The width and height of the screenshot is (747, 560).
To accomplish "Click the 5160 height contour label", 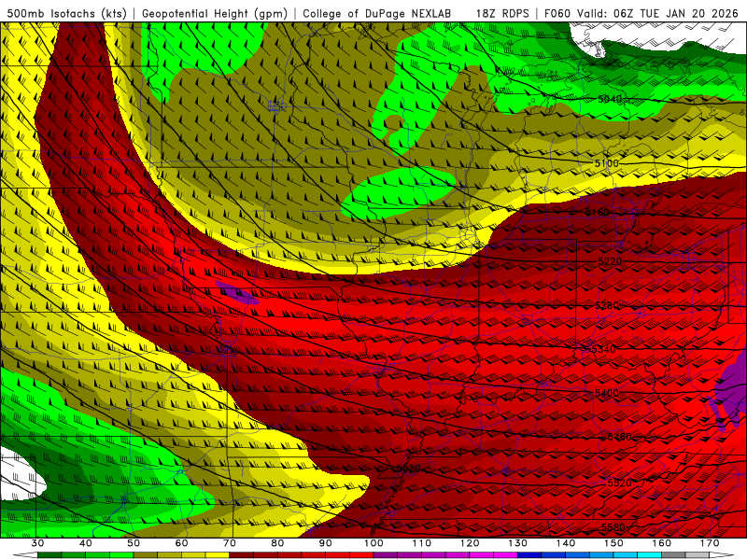I will [597, 213].
